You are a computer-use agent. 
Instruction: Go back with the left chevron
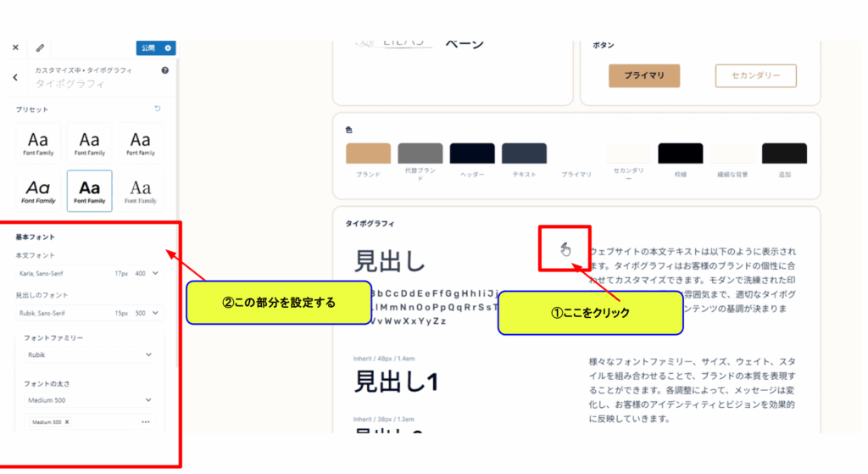(x=15, y=77)
